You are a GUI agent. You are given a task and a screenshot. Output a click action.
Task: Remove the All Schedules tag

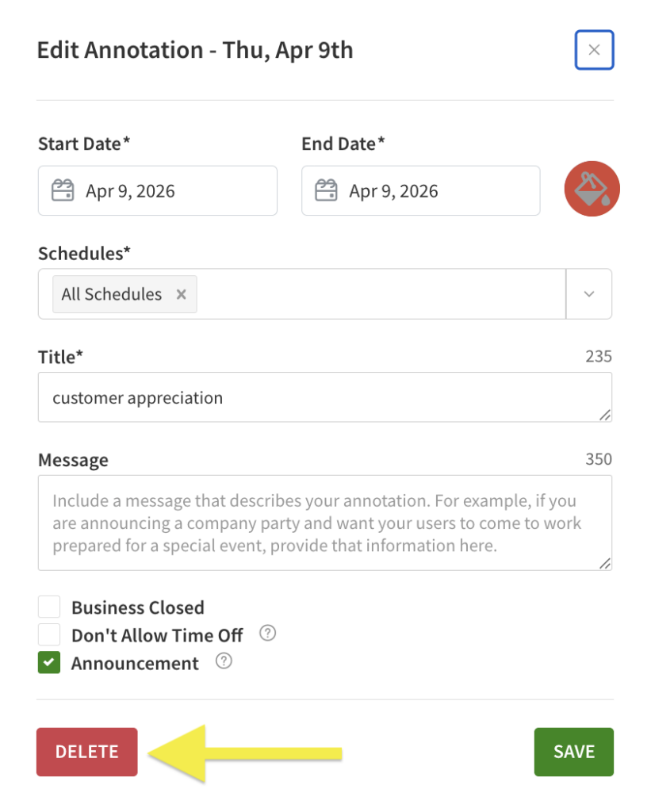pos(181,294)
